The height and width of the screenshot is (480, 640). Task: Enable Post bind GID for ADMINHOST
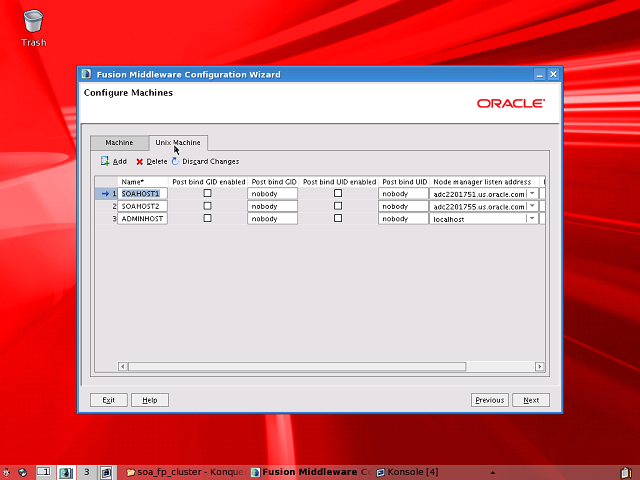(207, 218)
